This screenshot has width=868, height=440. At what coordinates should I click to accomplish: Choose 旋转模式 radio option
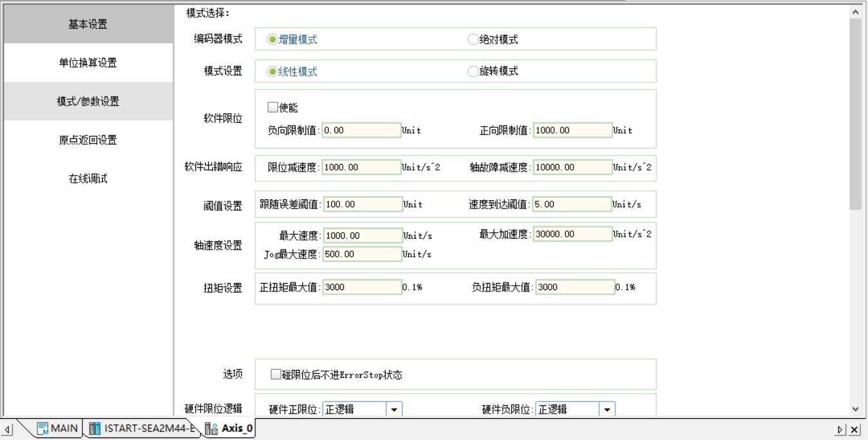[473, 71]
